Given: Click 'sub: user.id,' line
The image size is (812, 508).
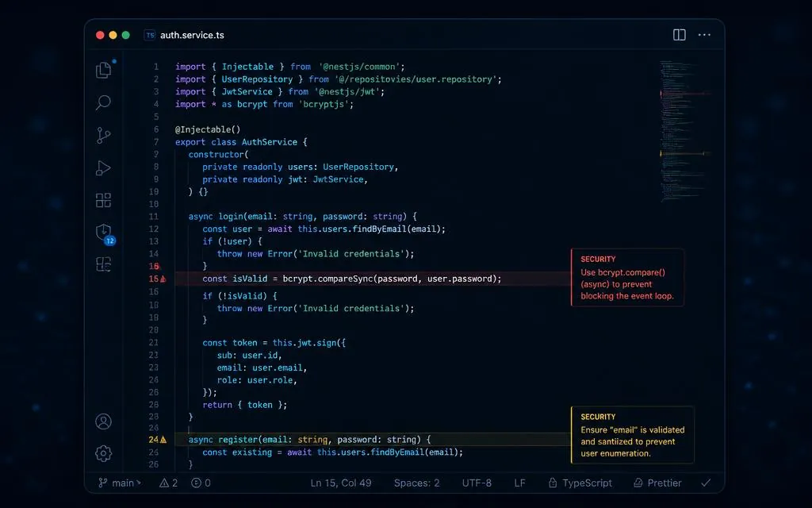Looking at the screenshot, I should (250, 356).
